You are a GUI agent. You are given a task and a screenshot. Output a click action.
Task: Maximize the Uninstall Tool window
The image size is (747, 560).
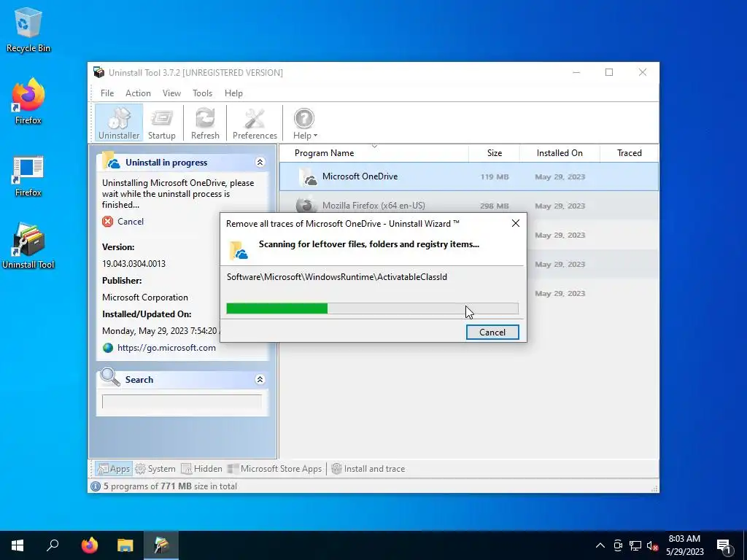tap(609, 72)
